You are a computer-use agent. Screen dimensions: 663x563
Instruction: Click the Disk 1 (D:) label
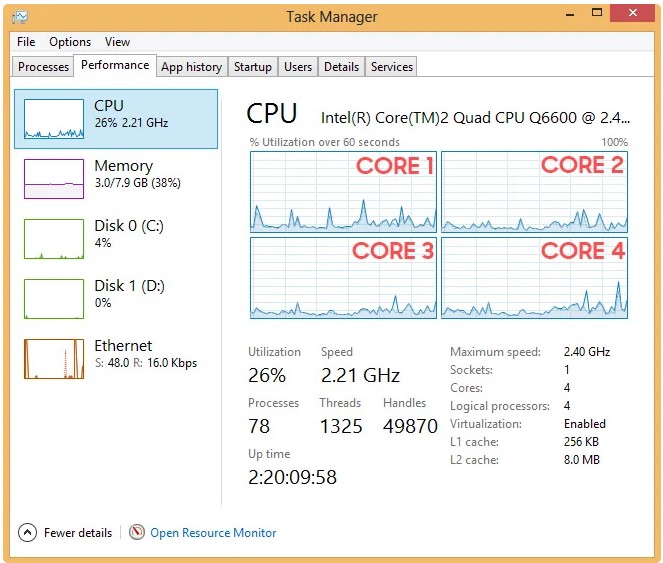tap(129, 286)
